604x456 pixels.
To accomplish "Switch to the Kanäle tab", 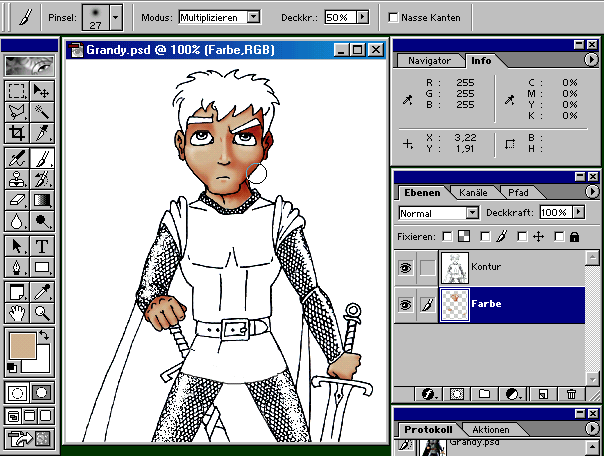I will tap(473, 193).
